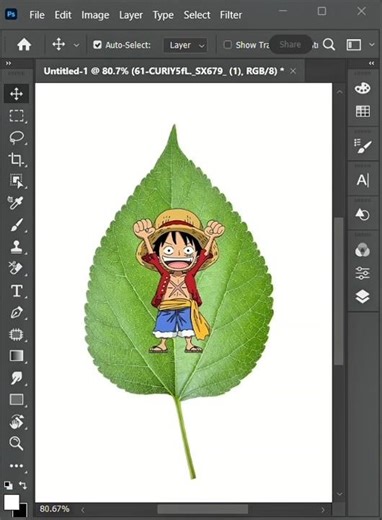Open the Character panel
Screen dimensions: 382x520
[363, 180]
